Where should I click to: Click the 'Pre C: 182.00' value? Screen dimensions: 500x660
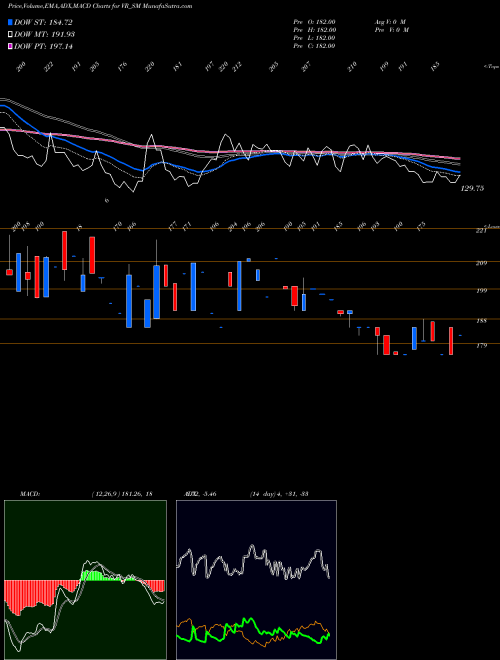click(314, 46)
